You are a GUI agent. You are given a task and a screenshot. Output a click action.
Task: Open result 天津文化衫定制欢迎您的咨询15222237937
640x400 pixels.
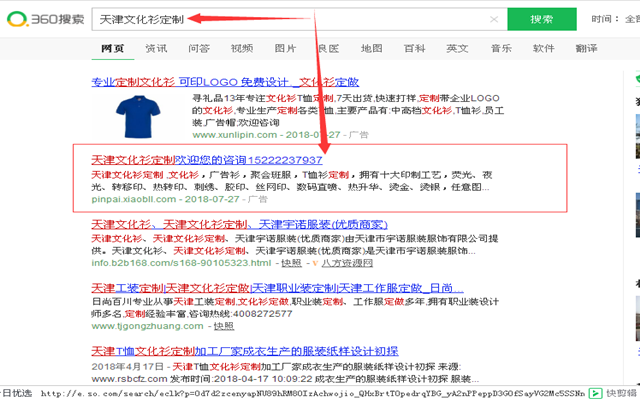[207, 160]
